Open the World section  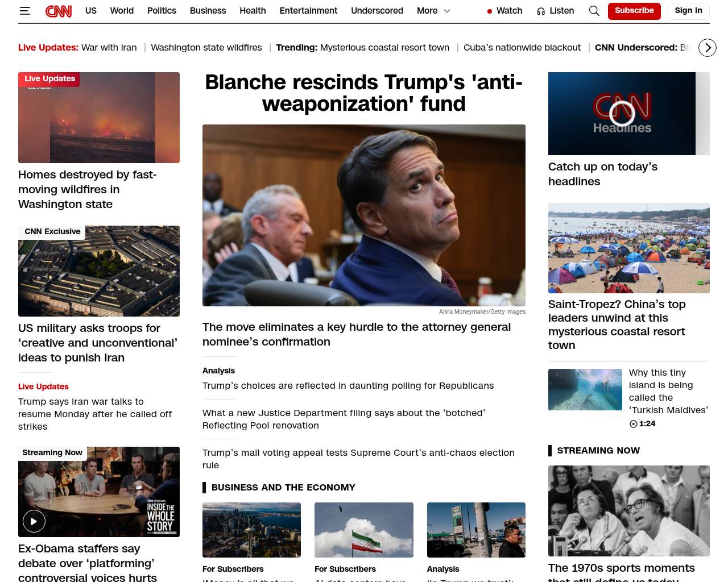click(122, 11)
